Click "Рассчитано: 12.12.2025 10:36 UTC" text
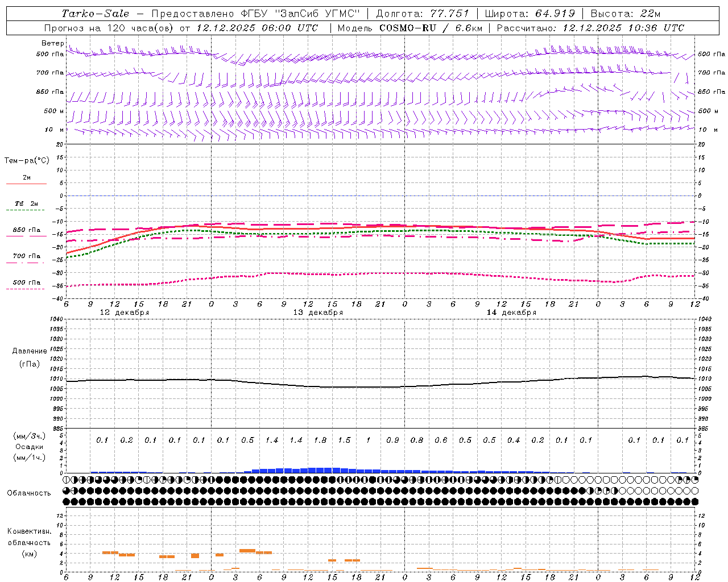 [x=590, y=28]
